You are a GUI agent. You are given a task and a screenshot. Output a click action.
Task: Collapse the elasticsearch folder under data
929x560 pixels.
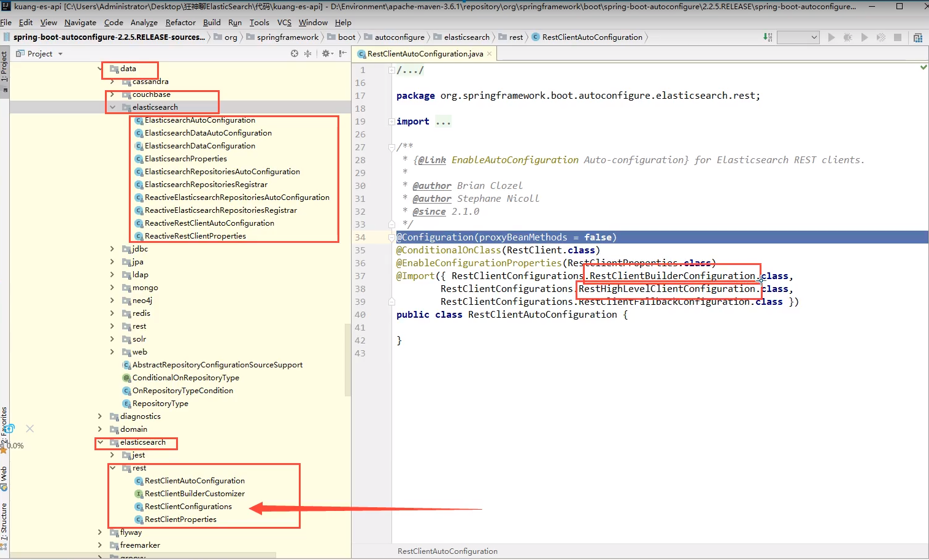click(112, 107)
